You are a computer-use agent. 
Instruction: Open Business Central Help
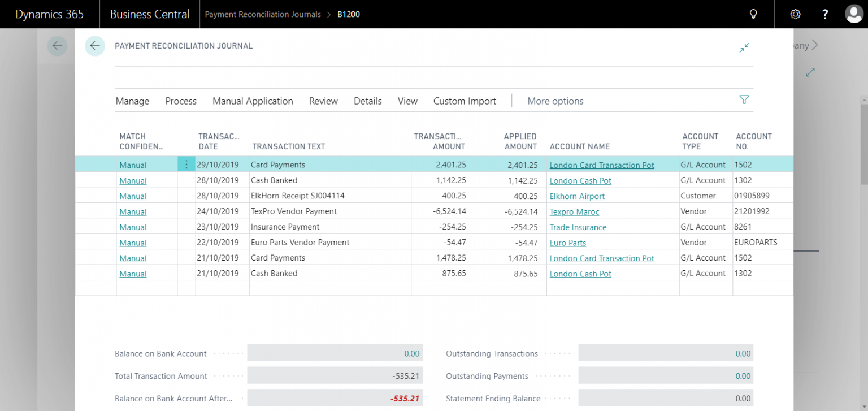(824, 14)
